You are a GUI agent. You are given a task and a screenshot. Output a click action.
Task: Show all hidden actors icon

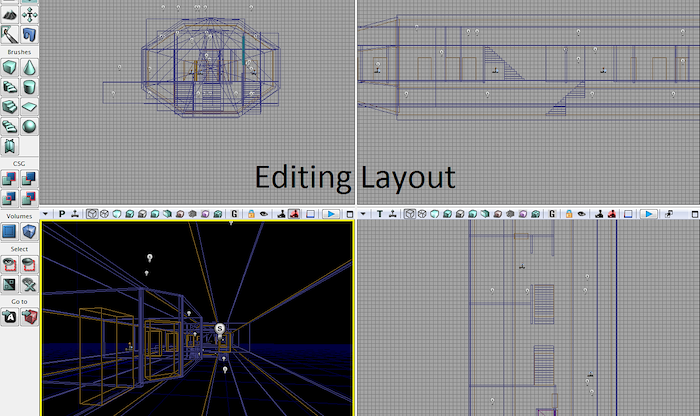29,284
